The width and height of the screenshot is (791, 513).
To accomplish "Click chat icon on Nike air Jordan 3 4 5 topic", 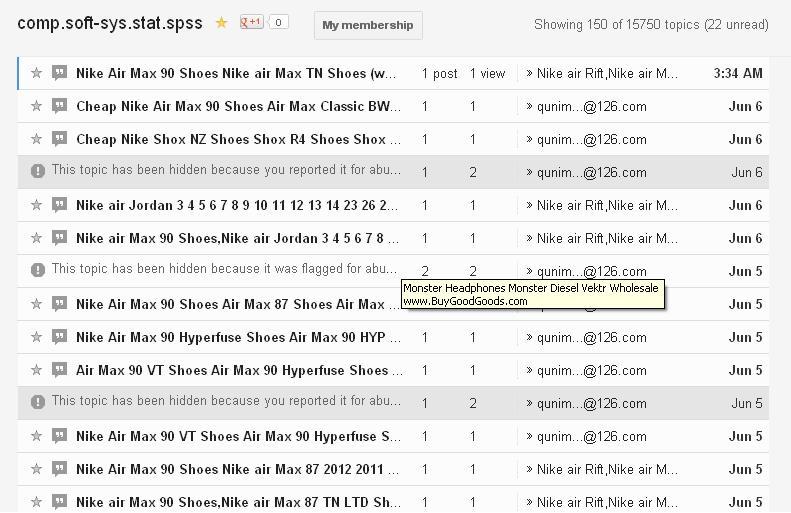I will [59, 205].
